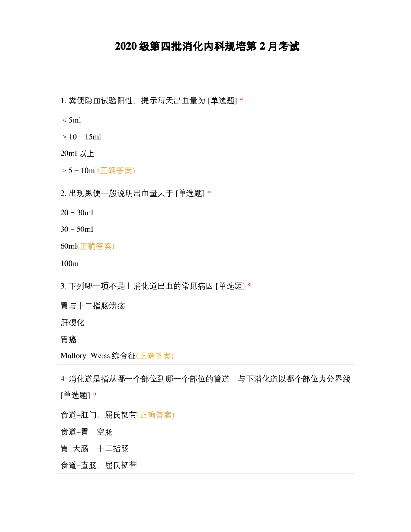Select the 20 − 30ml option
The image size is (411, 532).
77,212
